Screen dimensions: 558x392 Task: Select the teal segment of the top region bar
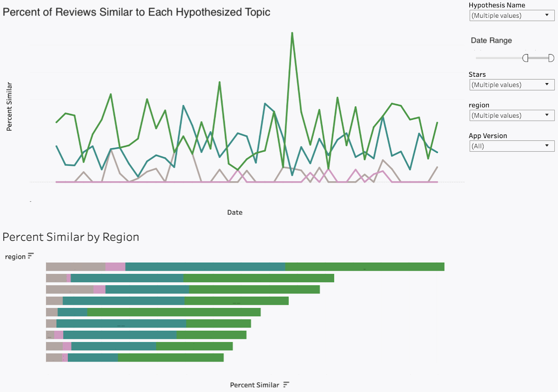tap(205, 267)
